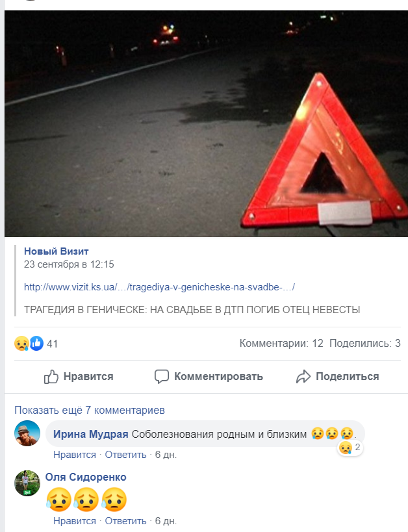Toggle the main post's Нравится button
The width and height of the screenshot is (408, 532).
click(x=79, y=377)
